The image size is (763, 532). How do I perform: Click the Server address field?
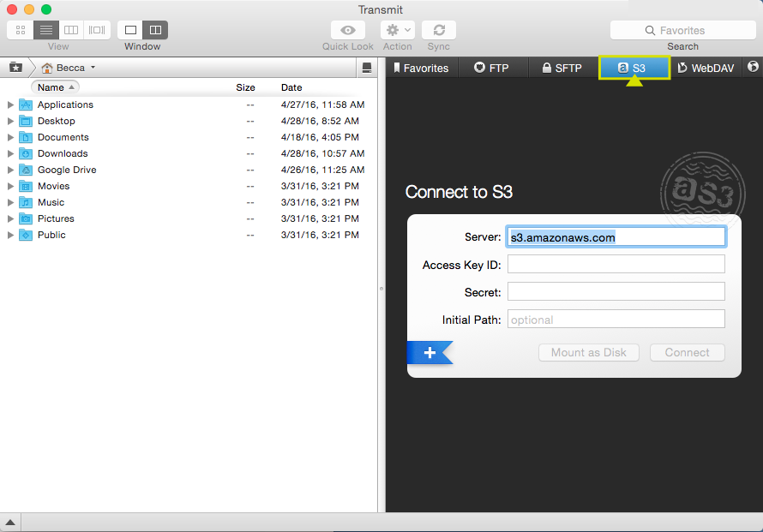[x=616, y=237]
